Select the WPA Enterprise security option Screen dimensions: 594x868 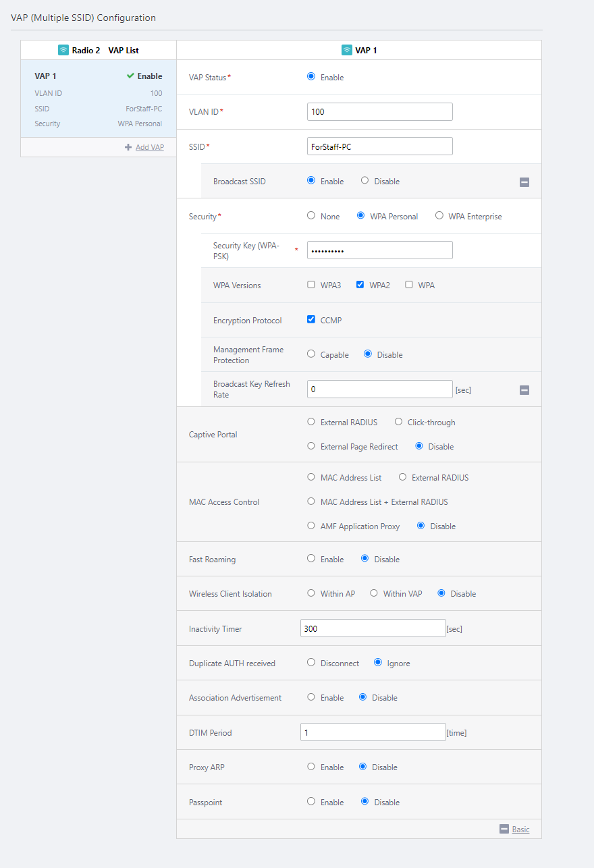coord(439,216)
